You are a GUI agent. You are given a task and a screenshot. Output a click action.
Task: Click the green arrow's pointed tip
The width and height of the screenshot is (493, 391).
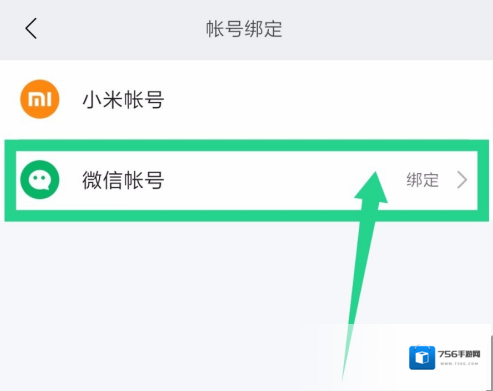pos(375,175)
